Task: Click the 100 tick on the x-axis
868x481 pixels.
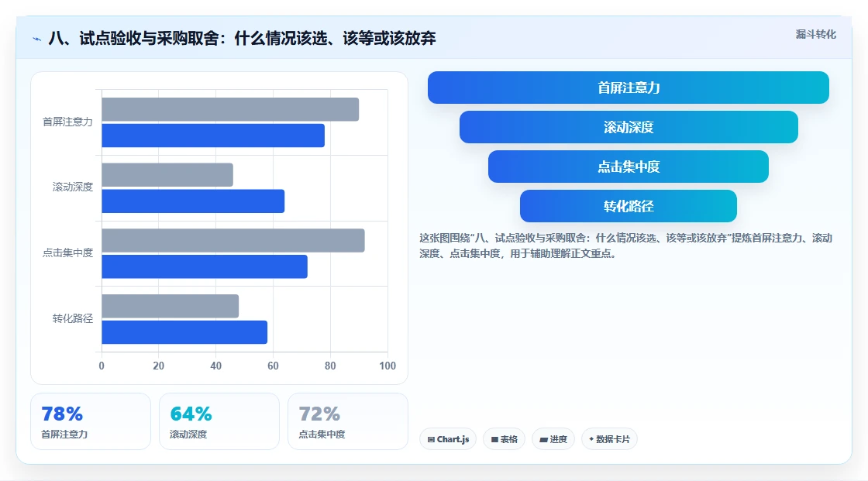Action: coord(387,366)
